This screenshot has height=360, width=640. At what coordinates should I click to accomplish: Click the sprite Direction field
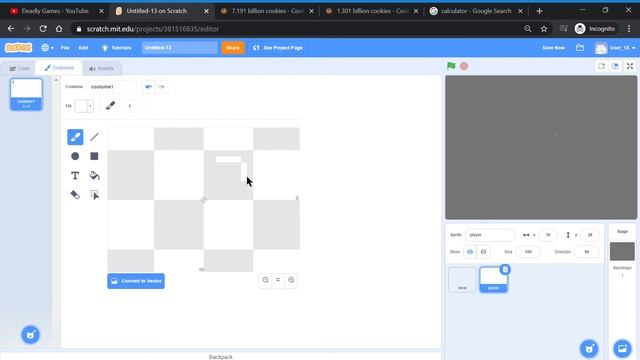[587, 252]
